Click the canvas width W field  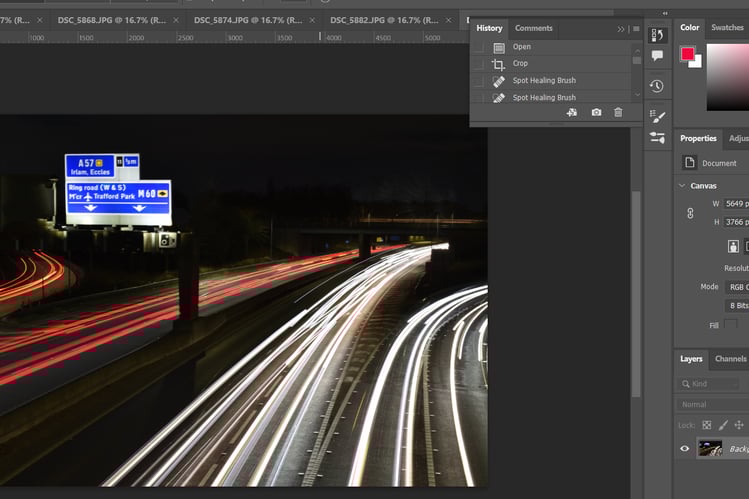click(736, 204)
